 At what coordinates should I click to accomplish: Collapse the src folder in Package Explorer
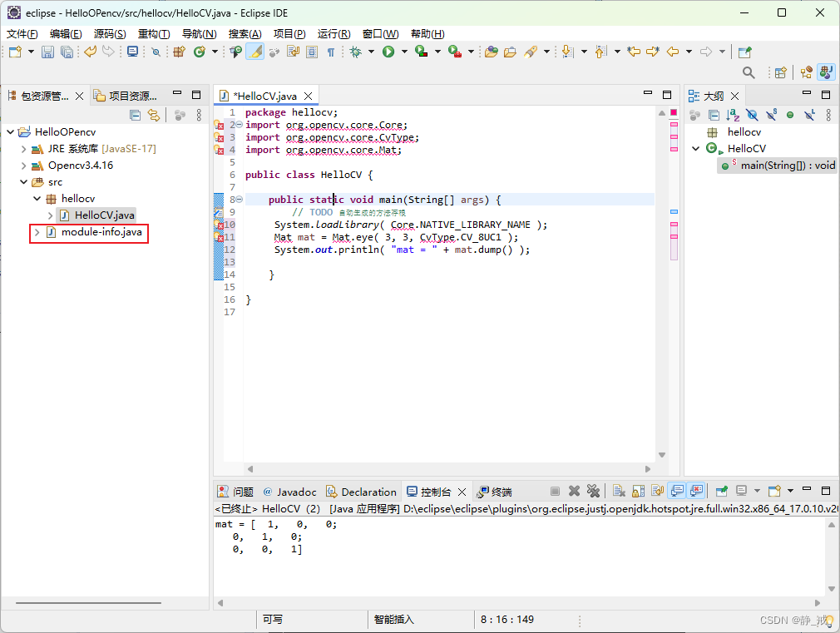24,181
